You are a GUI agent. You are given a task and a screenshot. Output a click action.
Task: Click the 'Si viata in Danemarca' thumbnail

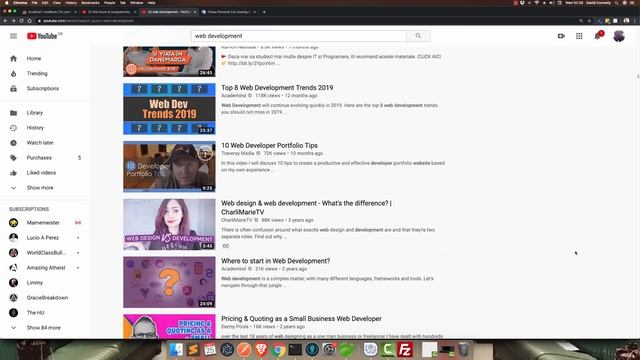169,62
